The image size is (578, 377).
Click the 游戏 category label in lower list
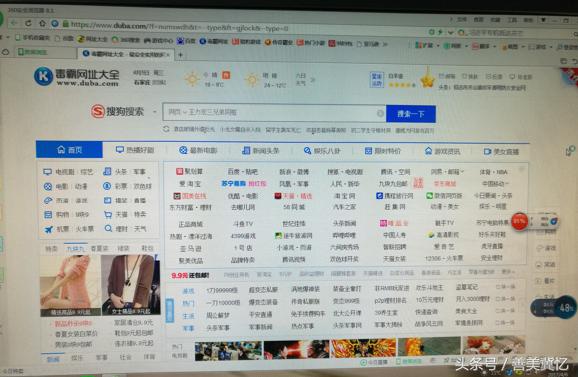click(188, 291)
